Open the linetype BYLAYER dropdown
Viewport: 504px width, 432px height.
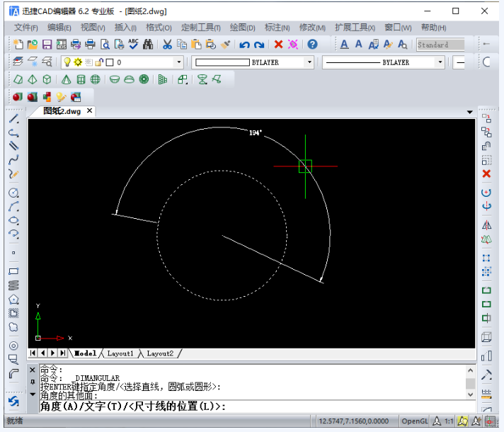tap(440, 62)
